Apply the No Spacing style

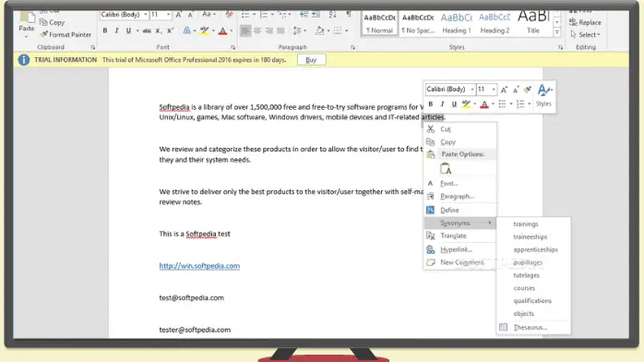(418, 24)
